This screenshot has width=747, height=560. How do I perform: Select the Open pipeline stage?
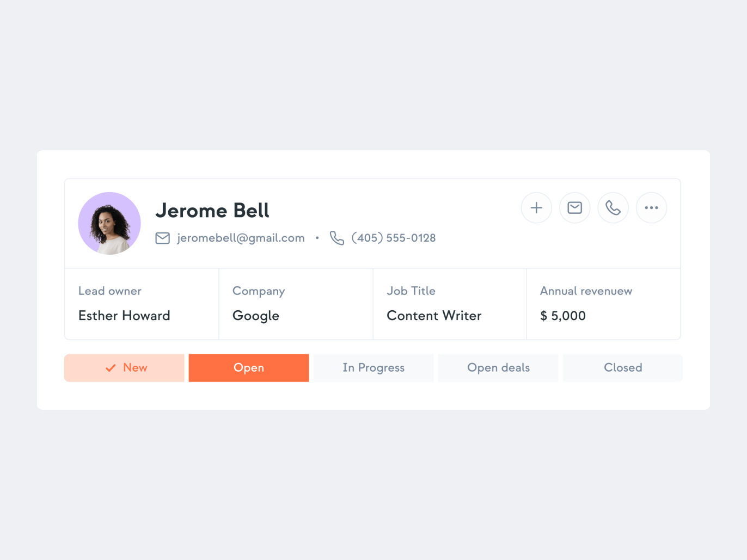pyautogui.click(x=249, y=368)
